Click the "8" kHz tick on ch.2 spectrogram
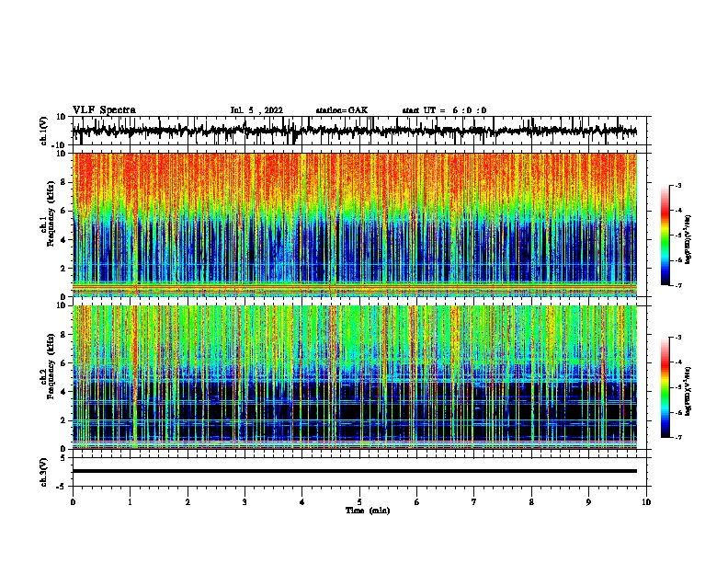The height and width of the screenshot is (563, 728). tap(64, 335)
